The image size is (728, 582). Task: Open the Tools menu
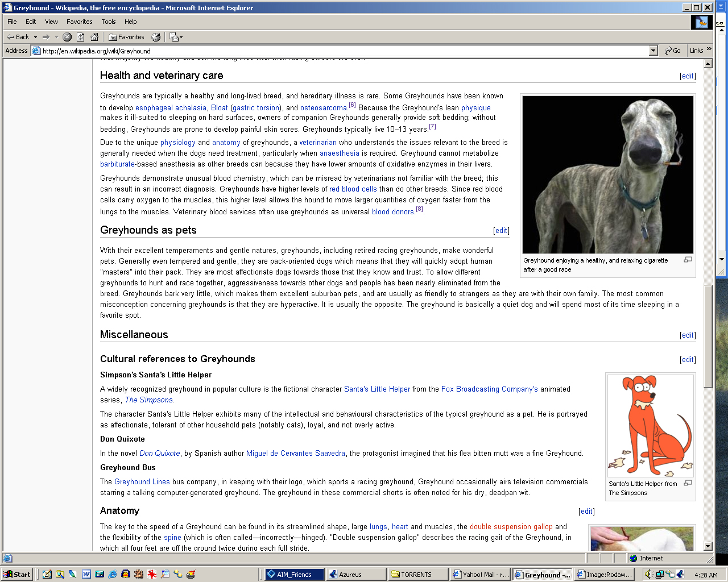(x=109, y=22)
